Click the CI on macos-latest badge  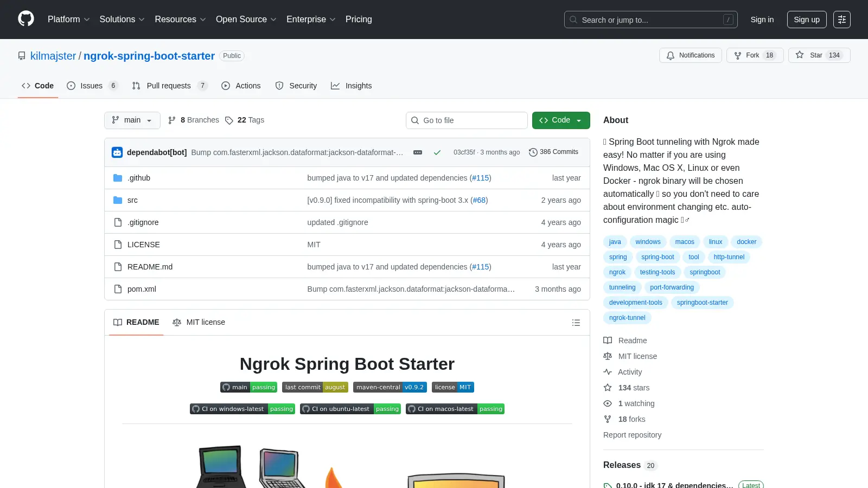(x=455, y=409)
